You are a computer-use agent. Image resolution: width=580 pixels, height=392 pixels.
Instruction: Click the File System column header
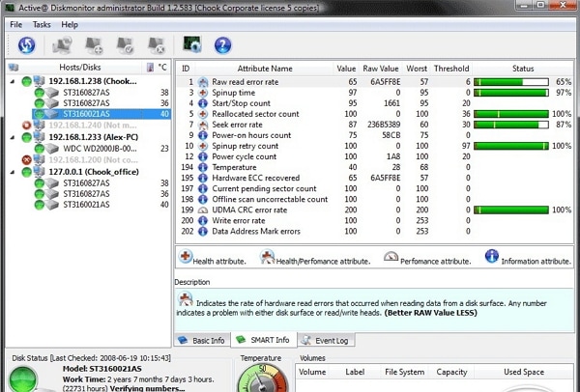pyautogui.click(x=404, y=372)
